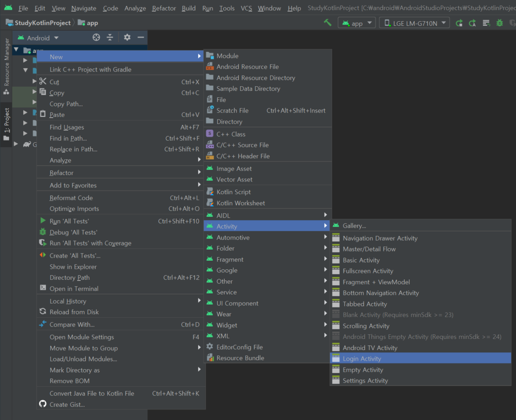Click the Debug app bug icon
Image resolution: width=516 pixels, height=420 pixels.
pos(499,23)
